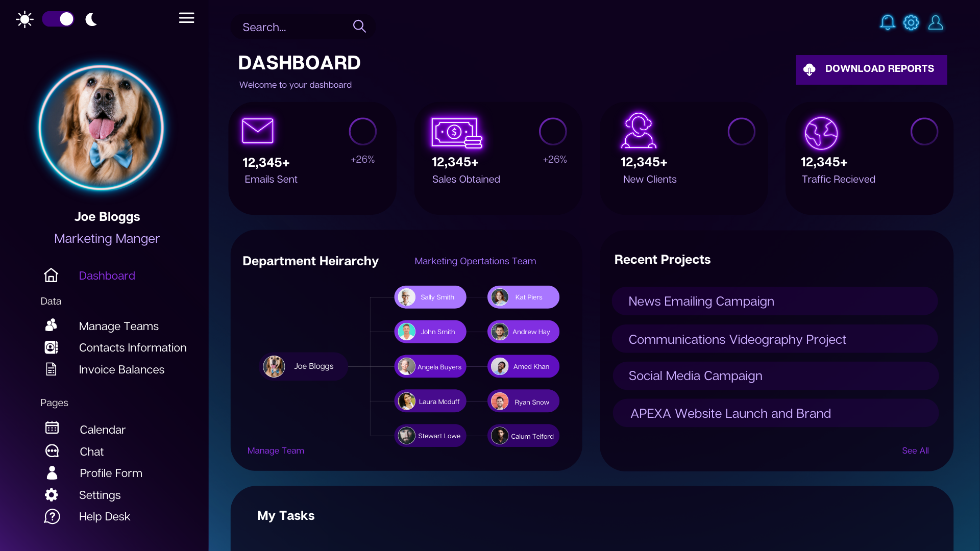Screen dimensions: 980x551
Task: Open the Calendar page
Action: [x=103, y=430]
